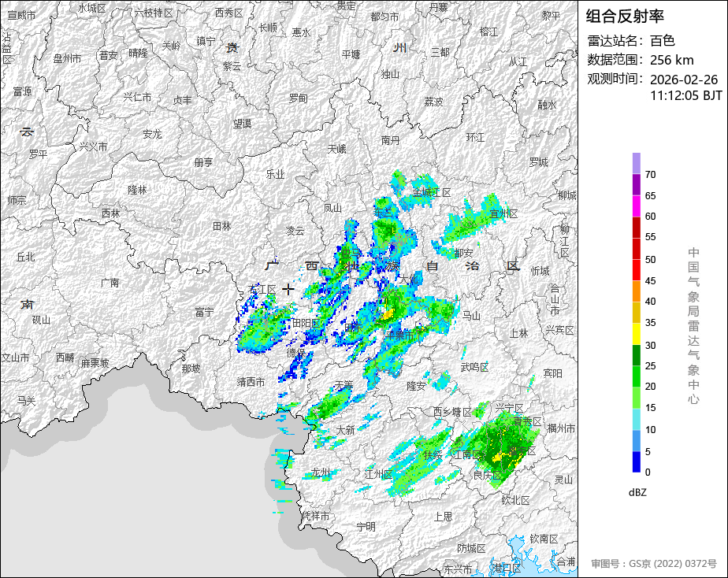Pick the cyan 10–15 dBZ legend swatch
Screen dimensions: 728x578
pos(636,419)
